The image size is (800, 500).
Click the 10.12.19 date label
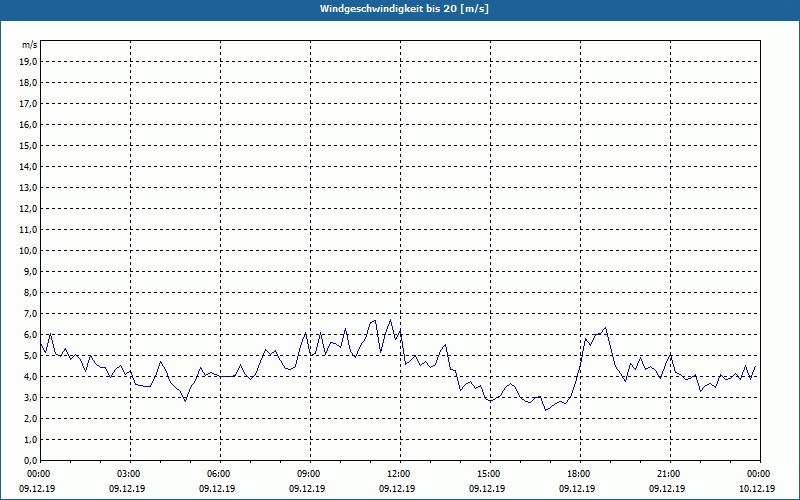pyautogui.click(x=757, y=488)
